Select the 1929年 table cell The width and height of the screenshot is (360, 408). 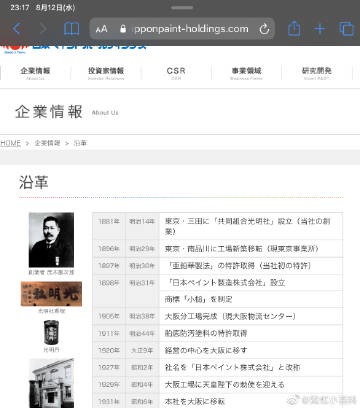pos(109,384)
